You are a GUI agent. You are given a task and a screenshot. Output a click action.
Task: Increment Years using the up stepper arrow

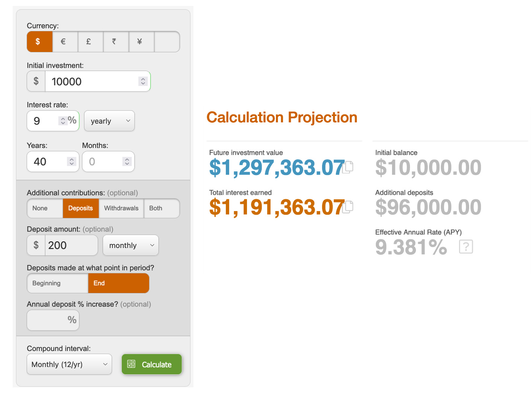coord(72,159)
